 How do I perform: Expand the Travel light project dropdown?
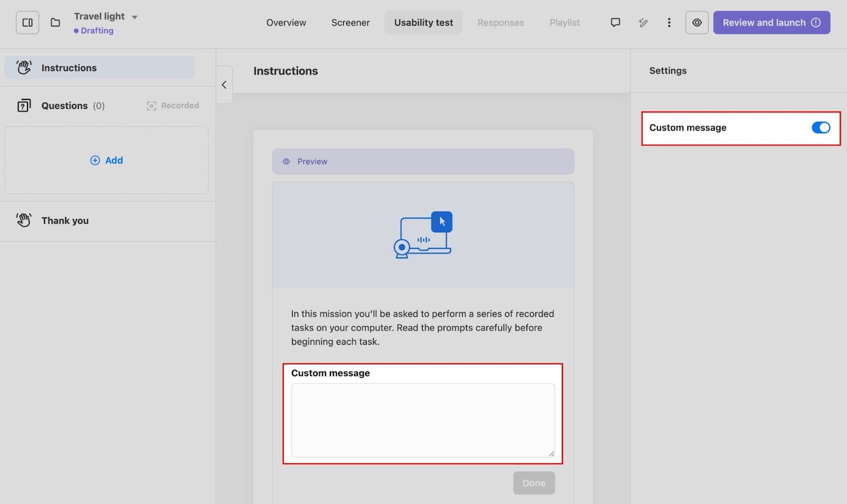[134, 17]
